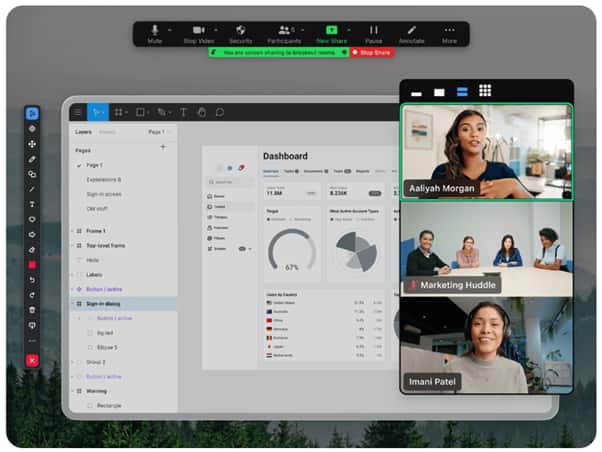The image size is (602, 452).
Task: Add a new page with the plus icon
Action: [163, 147]
